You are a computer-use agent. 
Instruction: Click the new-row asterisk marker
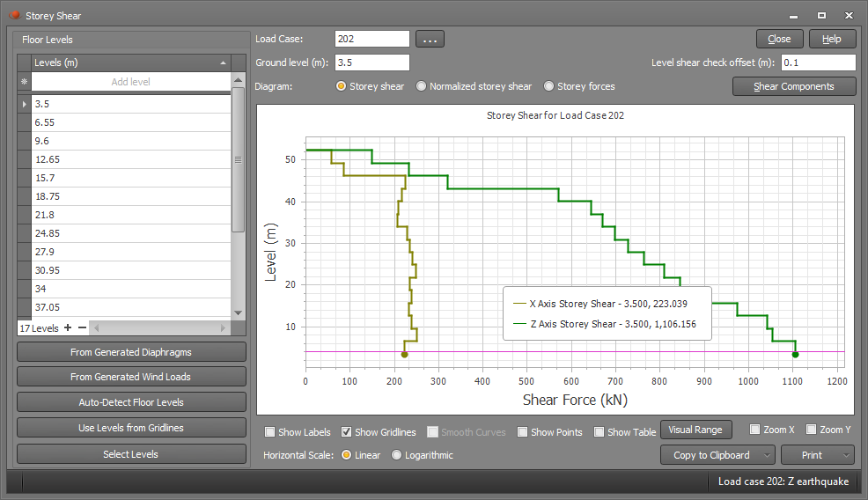24,82
